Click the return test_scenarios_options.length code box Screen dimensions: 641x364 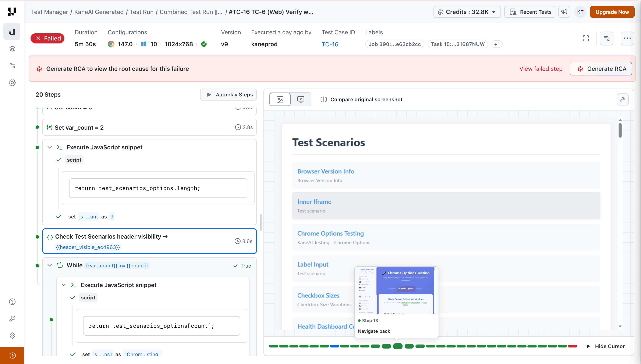coord(158,188)
